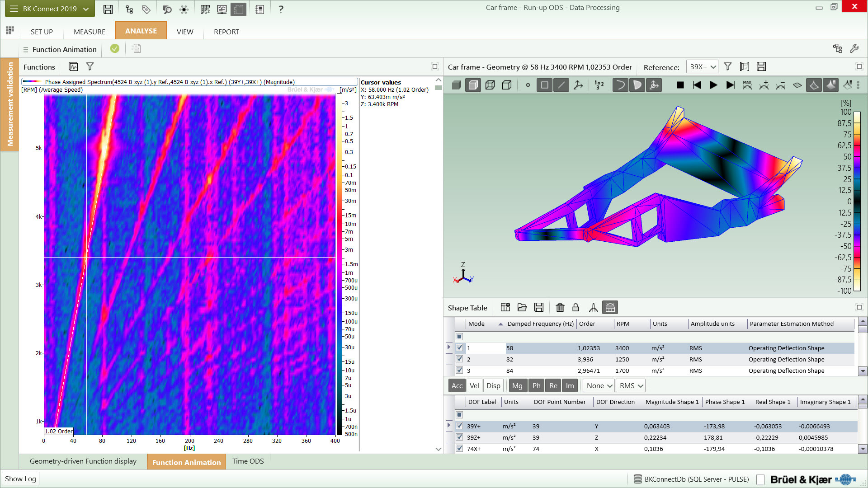868x488 pixels.
Task: Play the geometry animation
Action: click(x=713, y=85)
